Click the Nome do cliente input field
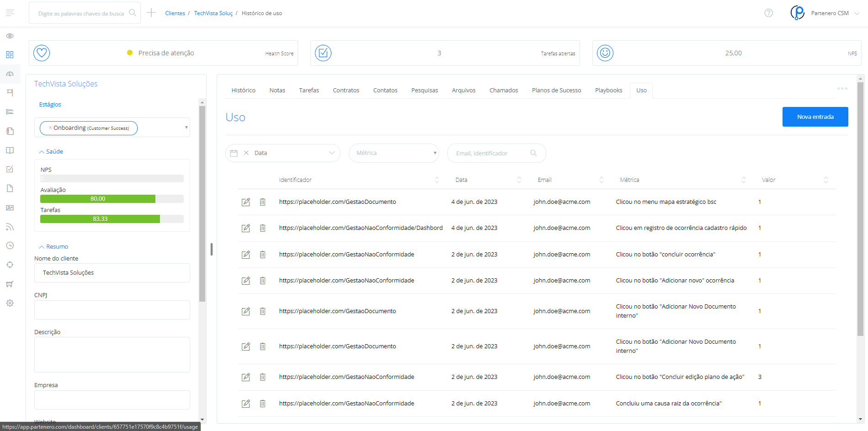The height and width of the screenshot is (431, 868). [x=112, y=273]
